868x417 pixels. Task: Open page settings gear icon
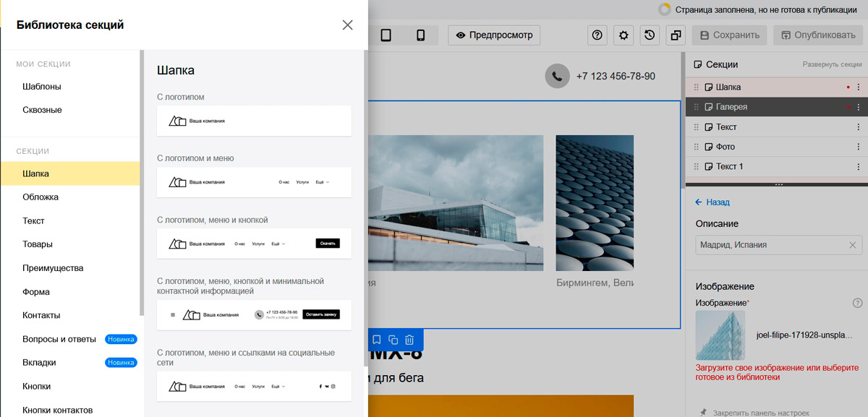point(623,35)
